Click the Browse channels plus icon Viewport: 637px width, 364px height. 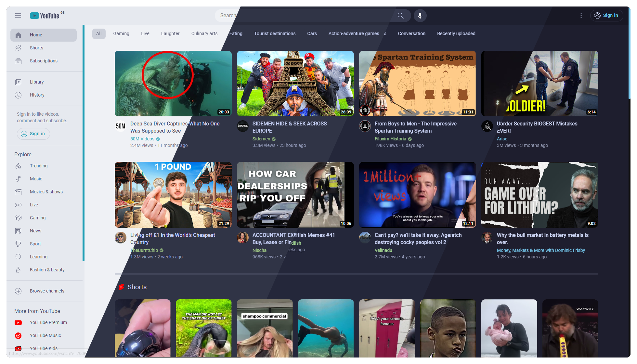tap(18, 291)
